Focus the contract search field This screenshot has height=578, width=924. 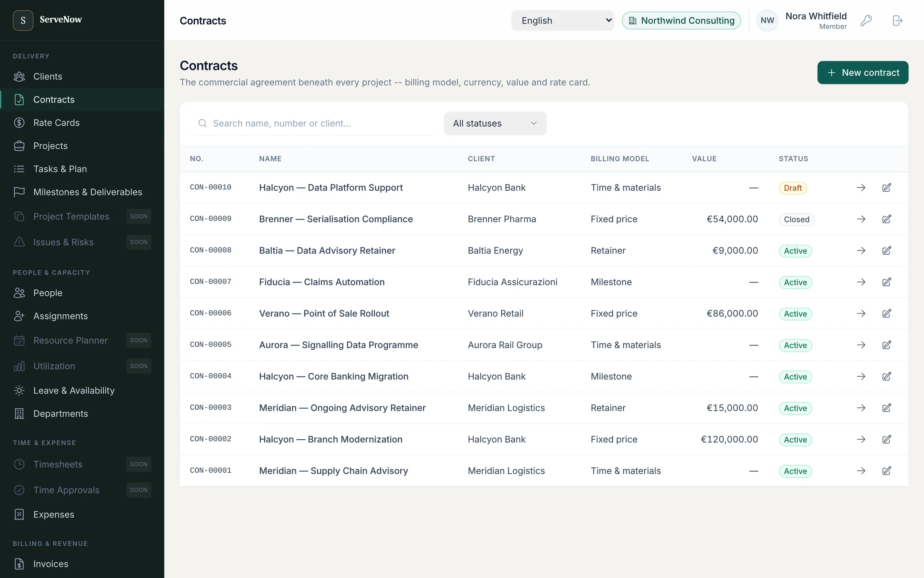click(313, 124)
